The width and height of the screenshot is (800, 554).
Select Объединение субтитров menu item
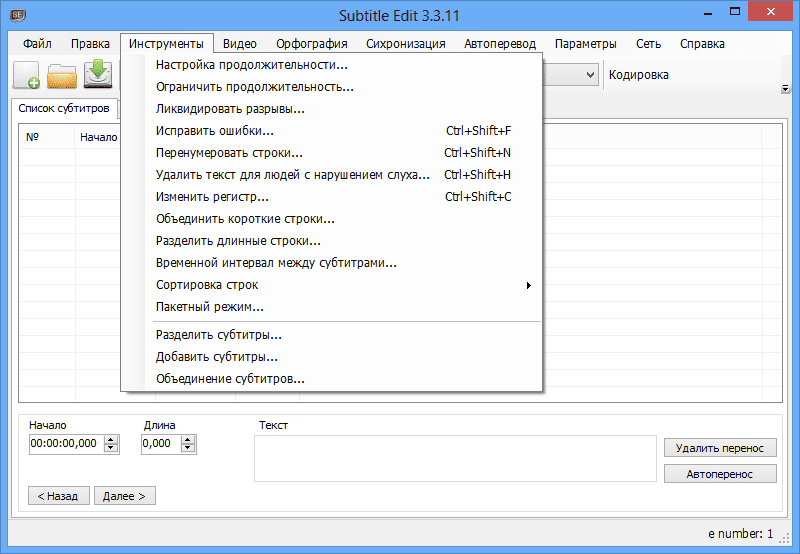(x=230, y=379)
